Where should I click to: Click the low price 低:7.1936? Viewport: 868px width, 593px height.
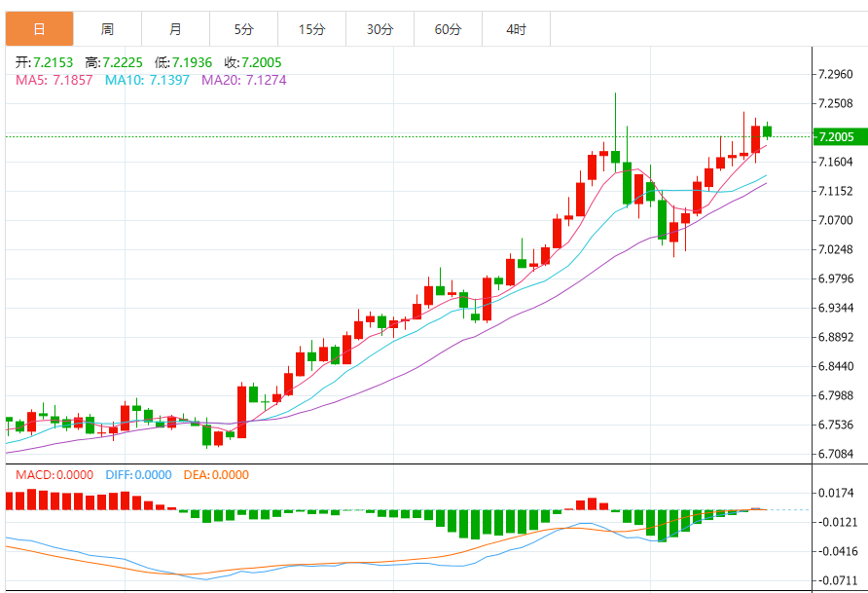[x=183, y=62]
